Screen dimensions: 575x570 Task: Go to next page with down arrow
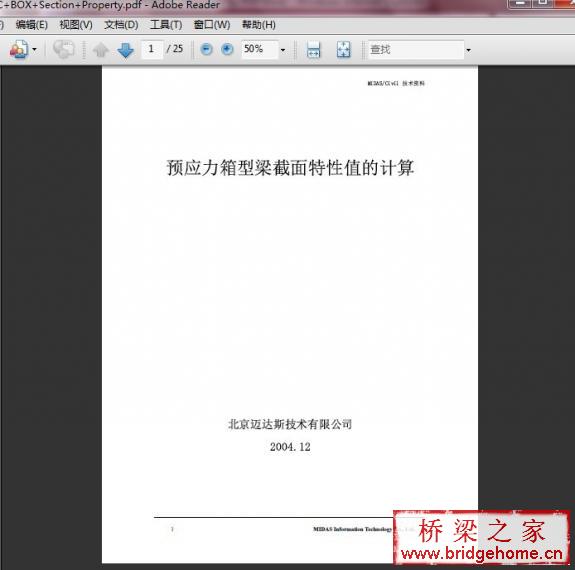(125, 50)
